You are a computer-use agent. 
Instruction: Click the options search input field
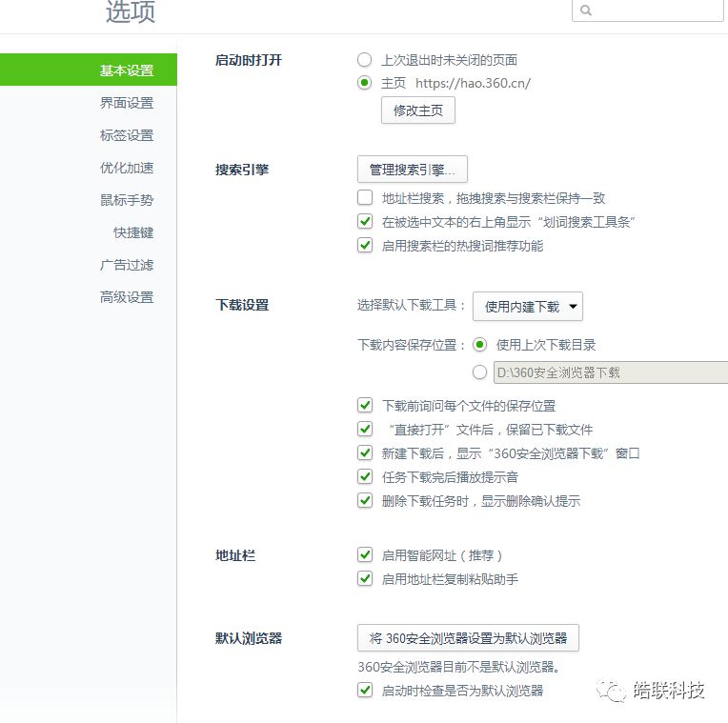pyautogui.click(x=648, y=10)
